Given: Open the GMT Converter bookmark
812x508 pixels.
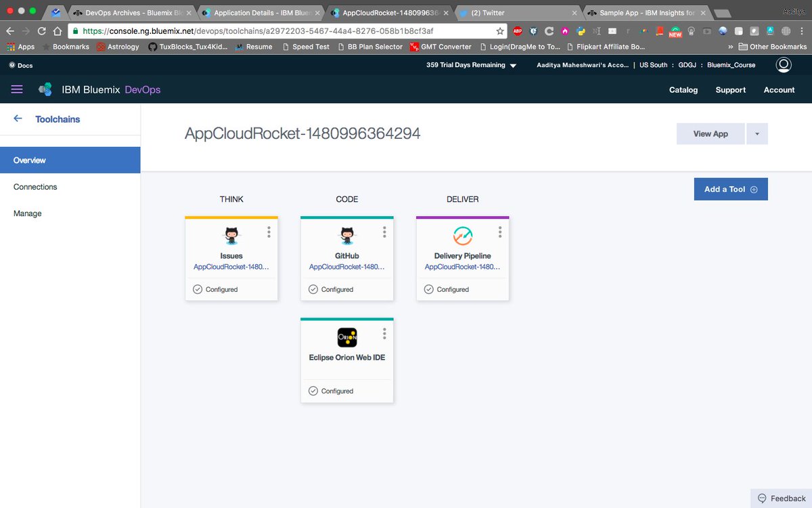Looking at the screenshot, I should click(440, 47).
